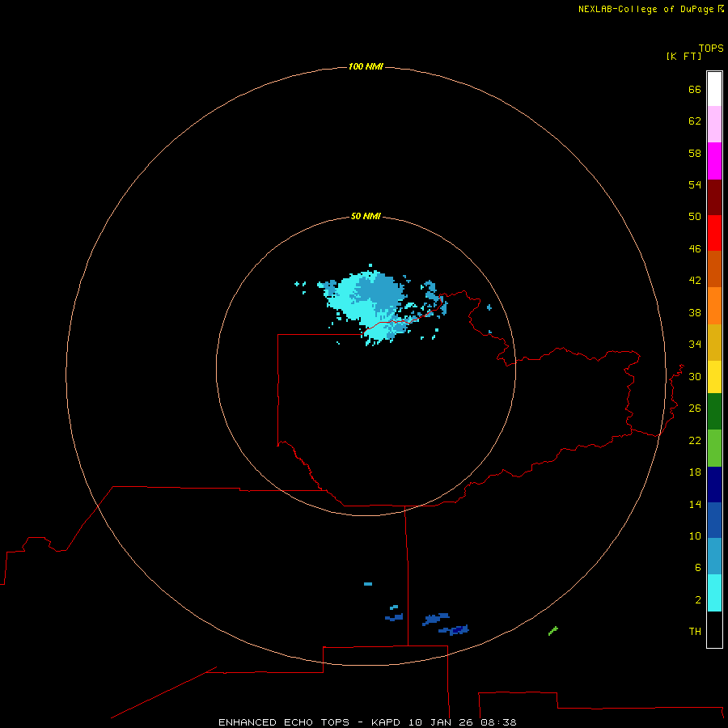
Task: Click the 14 legend value
Action: click(x=695, y=504)
